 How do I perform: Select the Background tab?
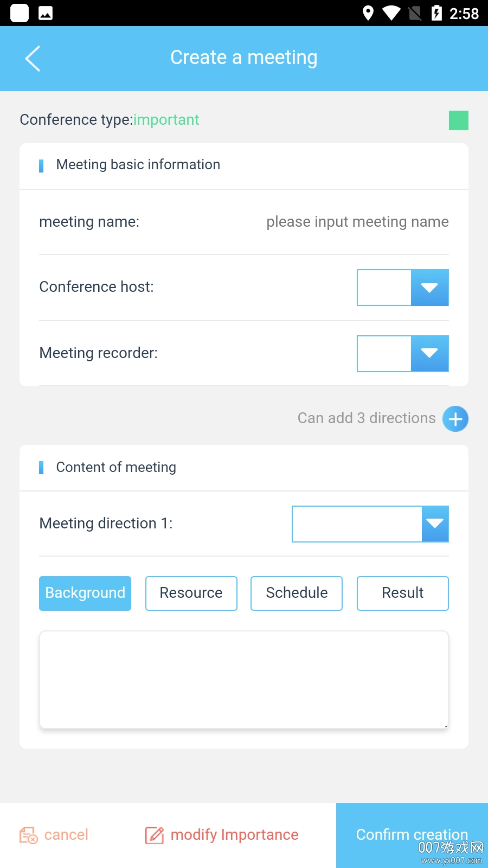click(85, 593)
